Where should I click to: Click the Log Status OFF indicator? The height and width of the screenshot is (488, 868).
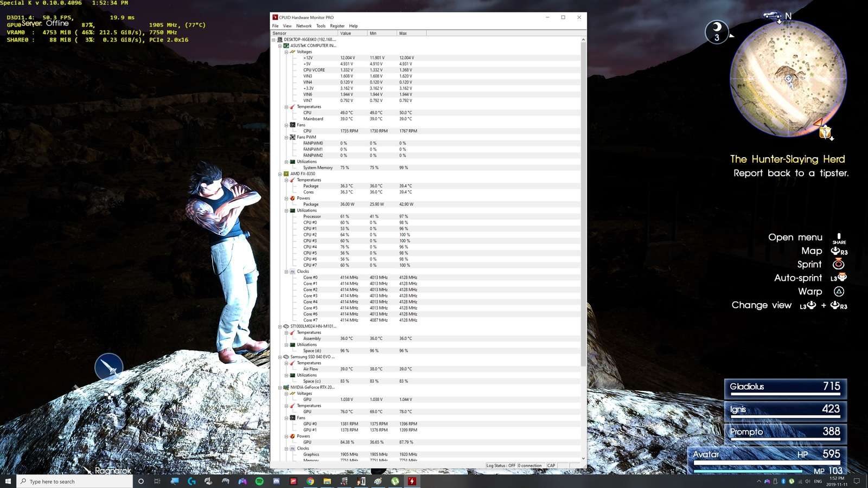click(501, 466)
